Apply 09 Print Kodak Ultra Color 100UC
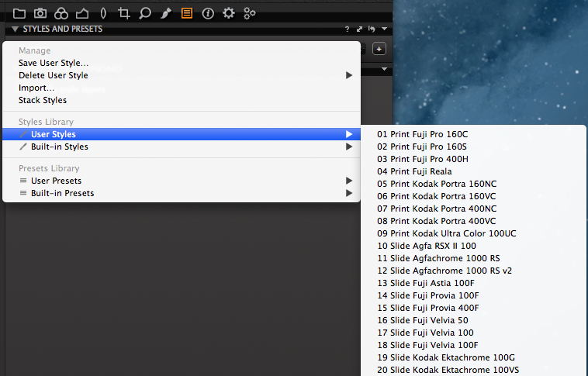This screenshot has width=588, height=376. tap(473, 233)
